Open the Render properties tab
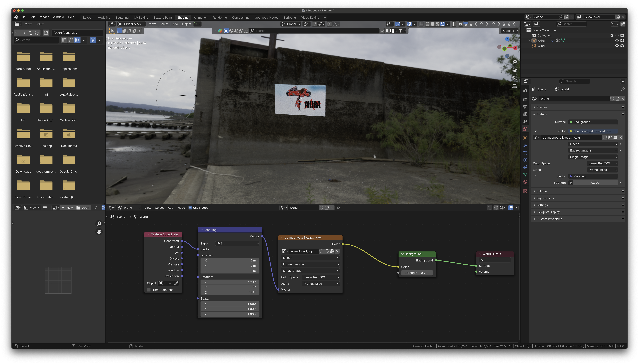Viewport: 639px width, 364px height. (525, 100)
